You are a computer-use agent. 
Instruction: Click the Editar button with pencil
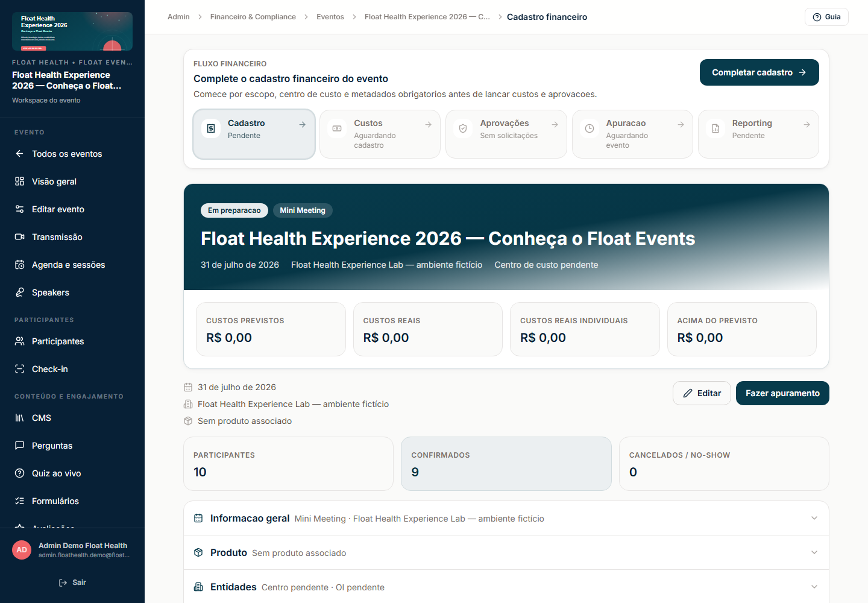[x=702, y=393]
